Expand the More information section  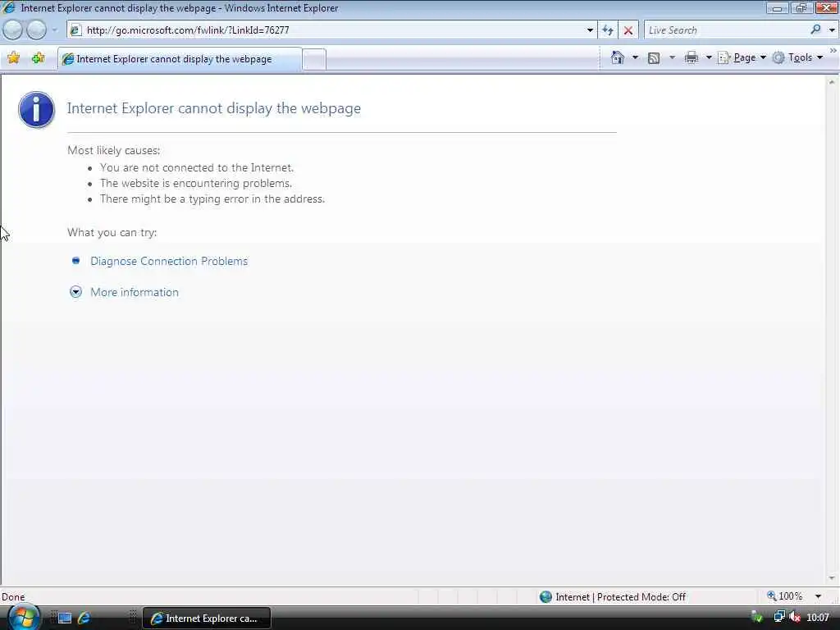click(134, 292)
